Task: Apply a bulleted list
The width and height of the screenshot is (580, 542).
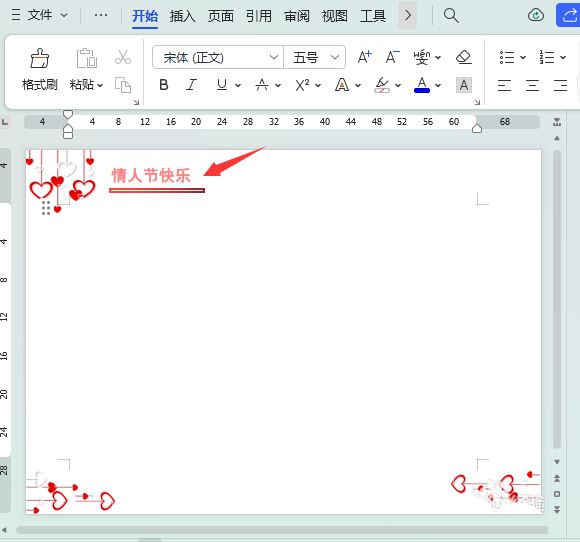Action: point(507,57)
